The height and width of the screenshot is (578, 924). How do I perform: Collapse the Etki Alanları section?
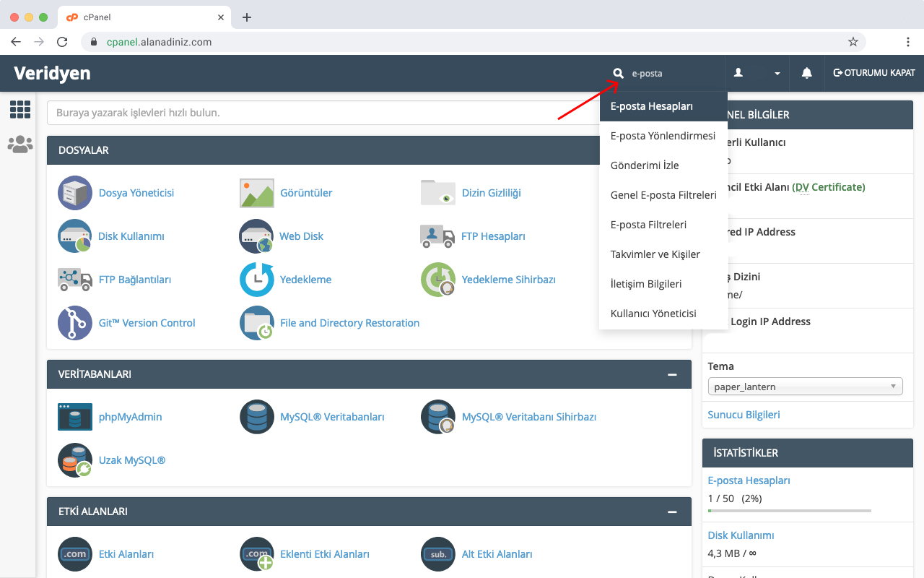click(672, 512)
